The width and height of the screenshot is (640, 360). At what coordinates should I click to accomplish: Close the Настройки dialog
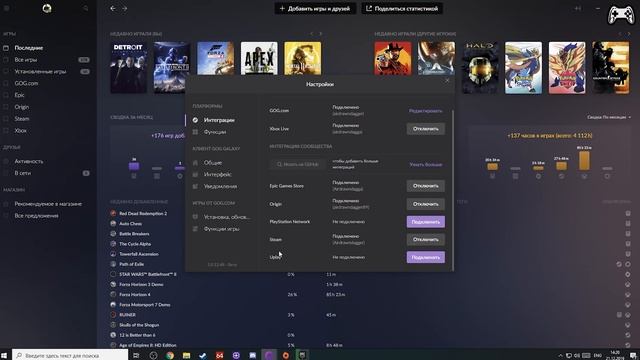(447, 80)
